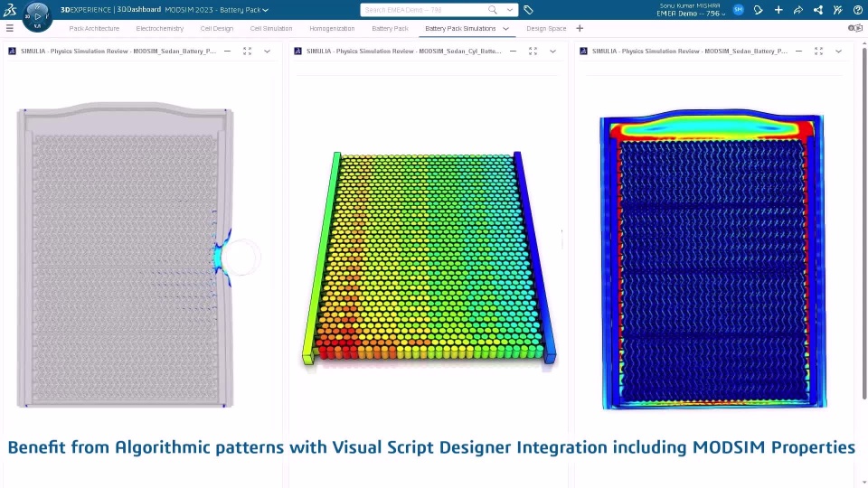This screenshot has height=488, width=868.
Task: Open left widget options chevron menu
Action: (x=268, y=51)
